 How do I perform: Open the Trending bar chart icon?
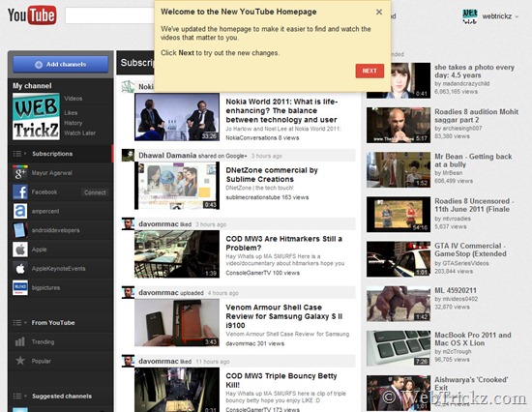(20, 341)
